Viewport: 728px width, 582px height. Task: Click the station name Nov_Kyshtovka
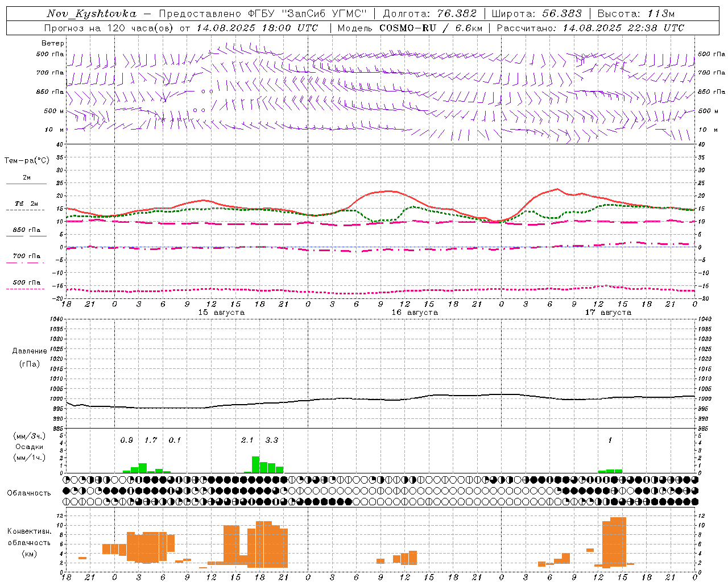[92, 14]
